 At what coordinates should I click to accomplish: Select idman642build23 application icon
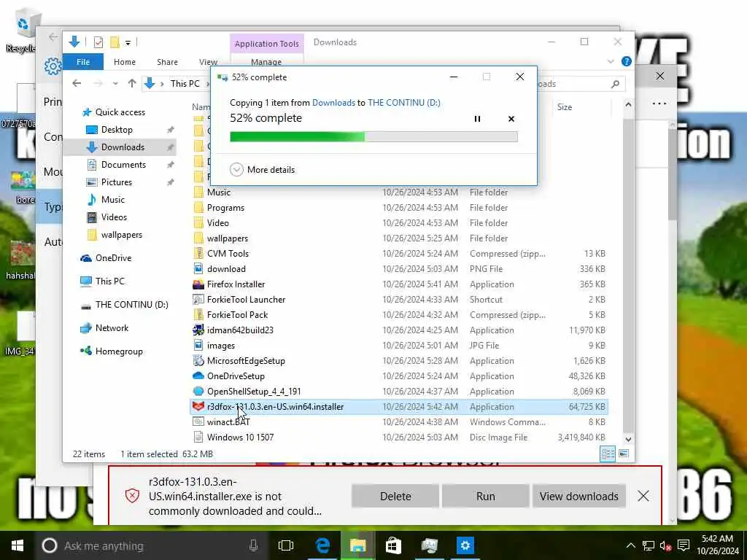[198, 330]
